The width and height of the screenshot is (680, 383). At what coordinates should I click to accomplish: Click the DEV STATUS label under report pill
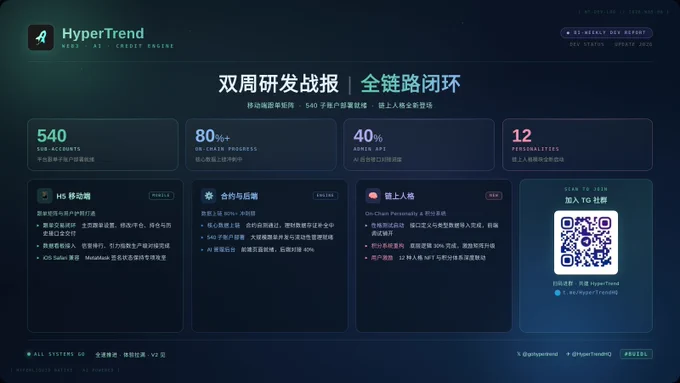point(587,44)
